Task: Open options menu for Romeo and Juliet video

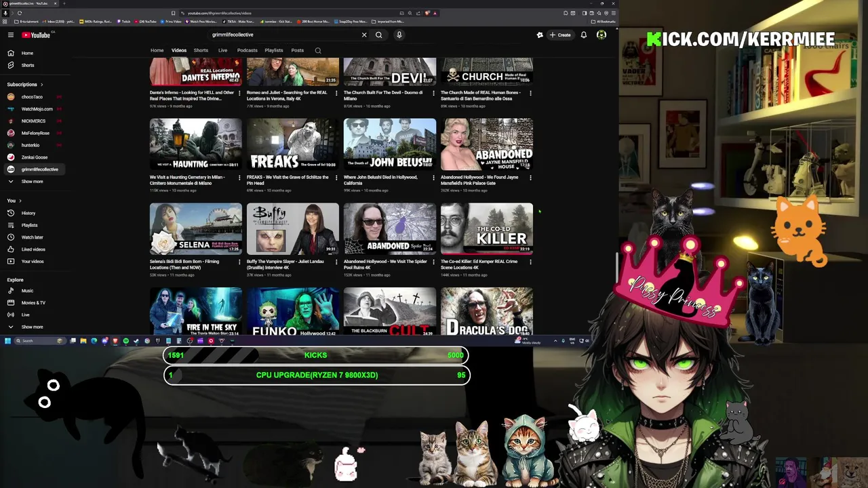Action: 336,93
